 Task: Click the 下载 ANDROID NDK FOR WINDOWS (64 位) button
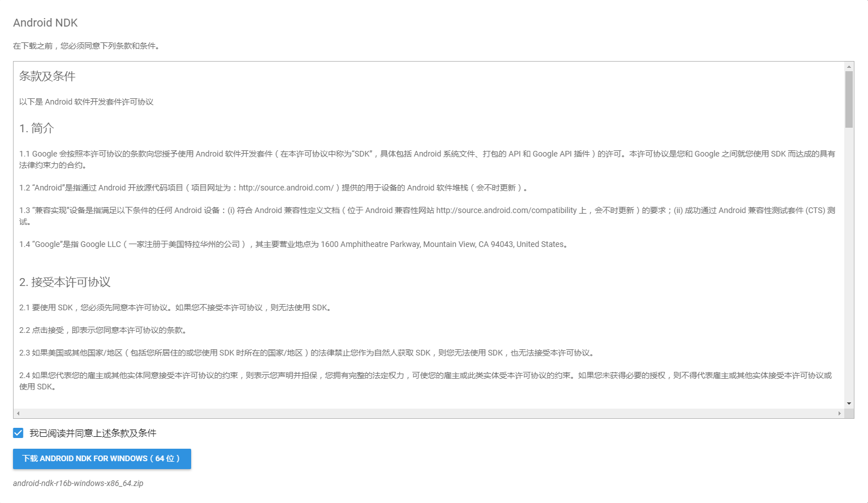point(102,459)
